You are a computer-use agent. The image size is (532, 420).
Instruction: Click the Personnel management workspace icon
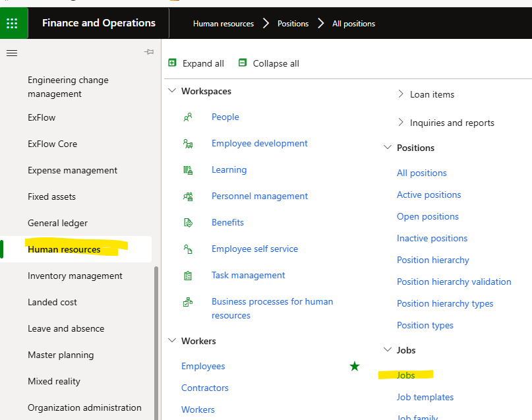188,196
